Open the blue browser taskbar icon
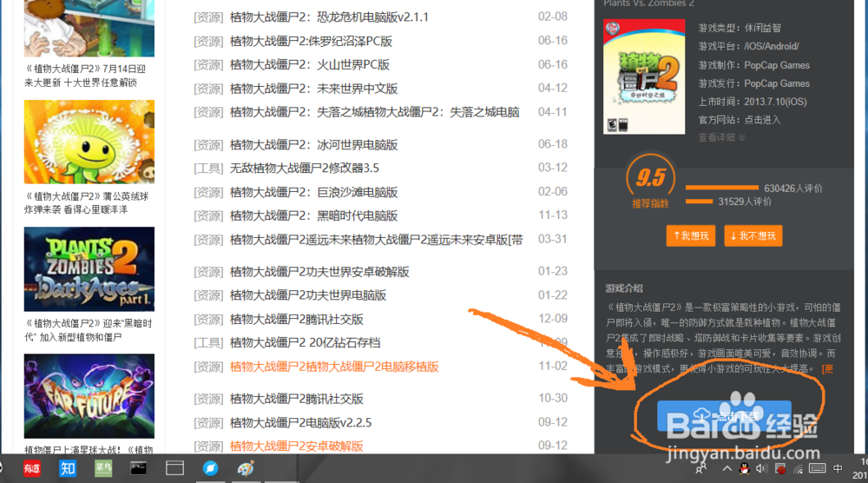 [210, 468]
